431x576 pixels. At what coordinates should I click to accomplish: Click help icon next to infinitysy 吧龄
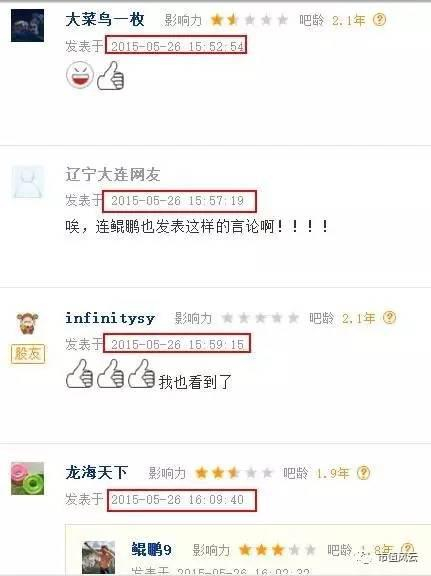389,317
